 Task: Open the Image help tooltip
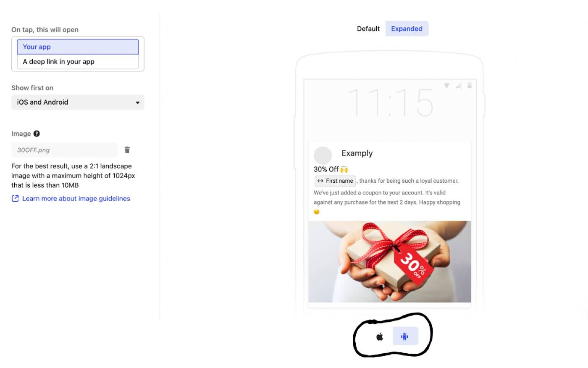click(37, 134)
